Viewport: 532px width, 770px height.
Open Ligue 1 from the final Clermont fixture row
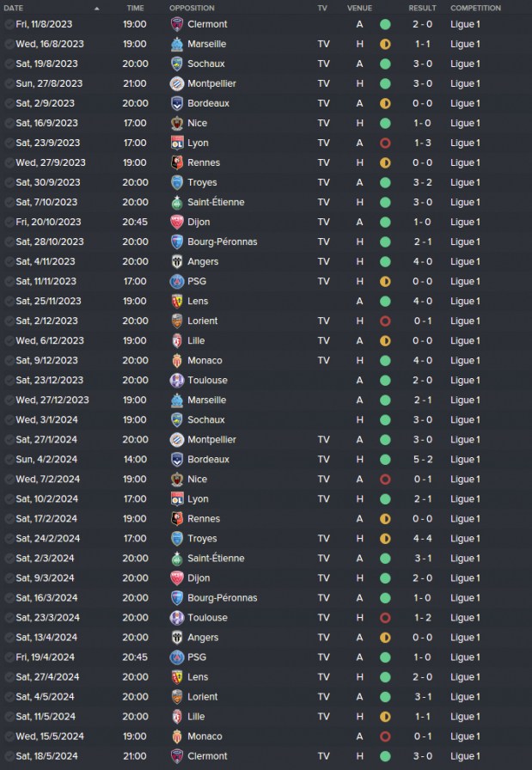465,755
